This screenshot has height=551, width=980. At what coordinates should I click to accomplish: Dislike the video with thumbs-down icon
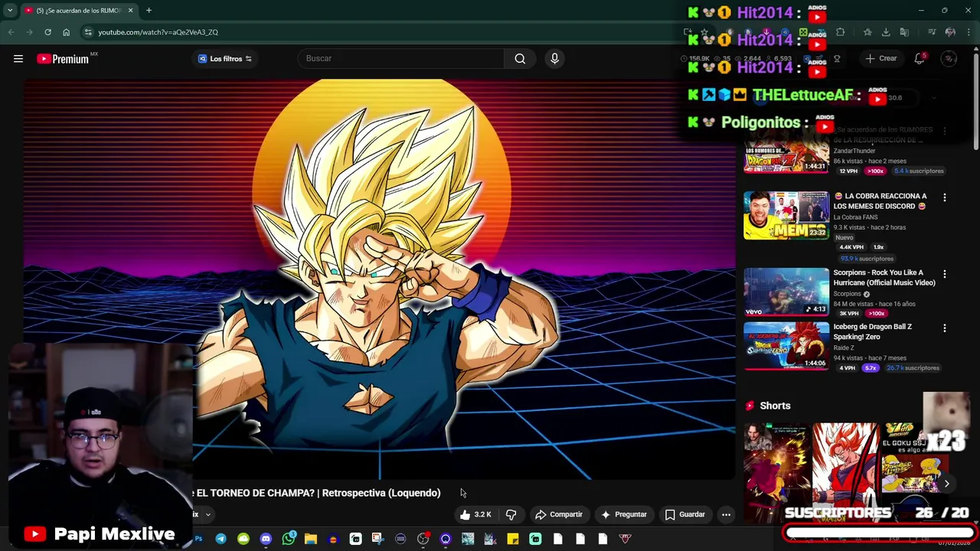pyautogui.click(x=511, y=514)
